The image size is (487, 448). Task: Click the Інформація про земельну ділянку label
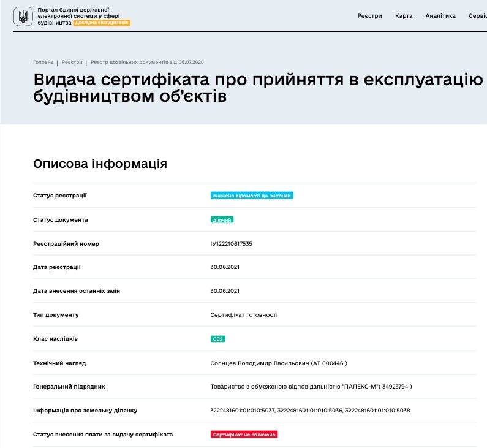point(85,411)
